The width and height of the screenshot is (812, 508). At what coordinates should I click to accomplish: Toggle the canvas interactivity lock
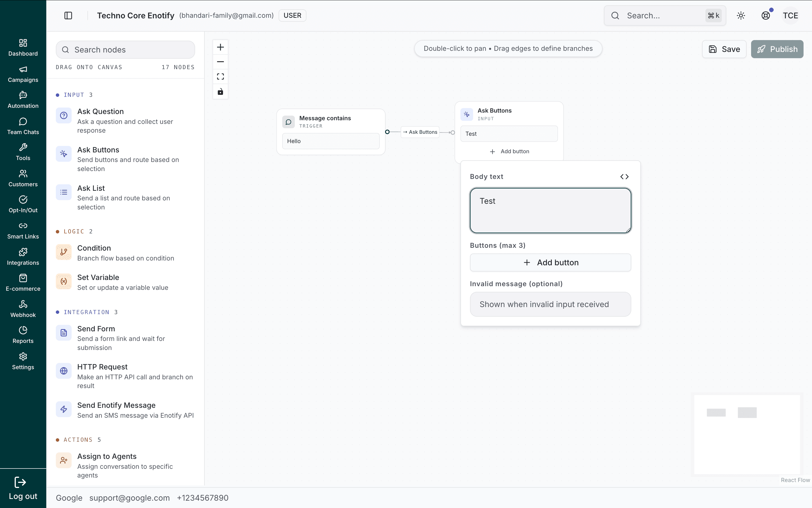[220, 91]
